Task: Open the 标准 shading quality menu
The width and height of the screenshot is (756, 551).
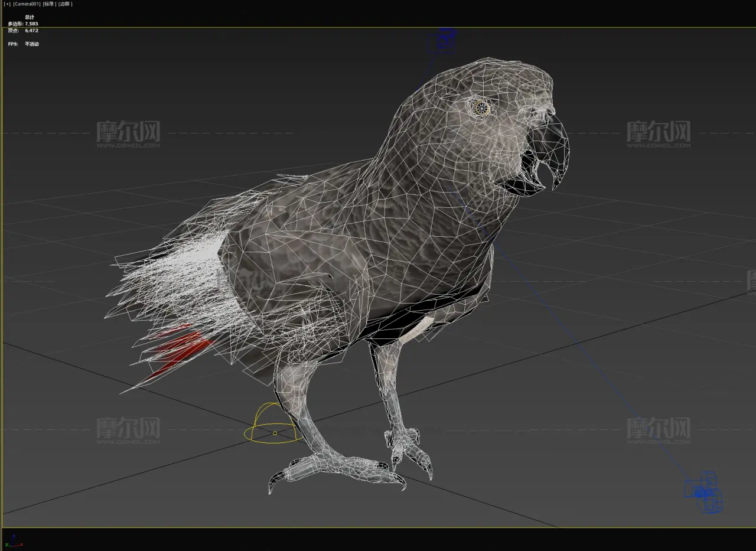Action: (49, 4)
